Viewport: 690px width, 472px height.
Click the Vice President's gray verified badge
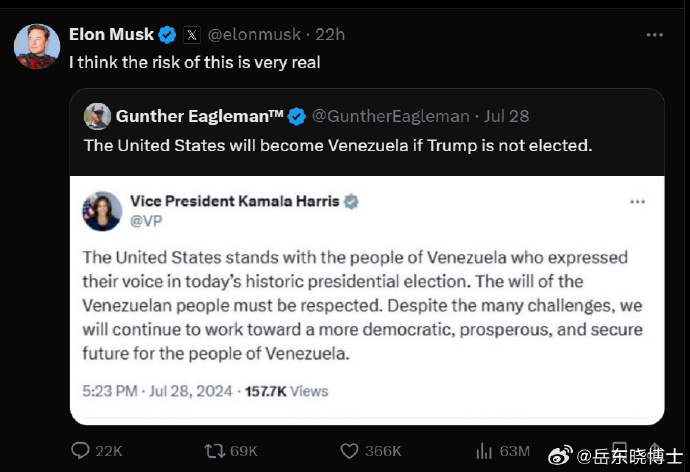351,201
